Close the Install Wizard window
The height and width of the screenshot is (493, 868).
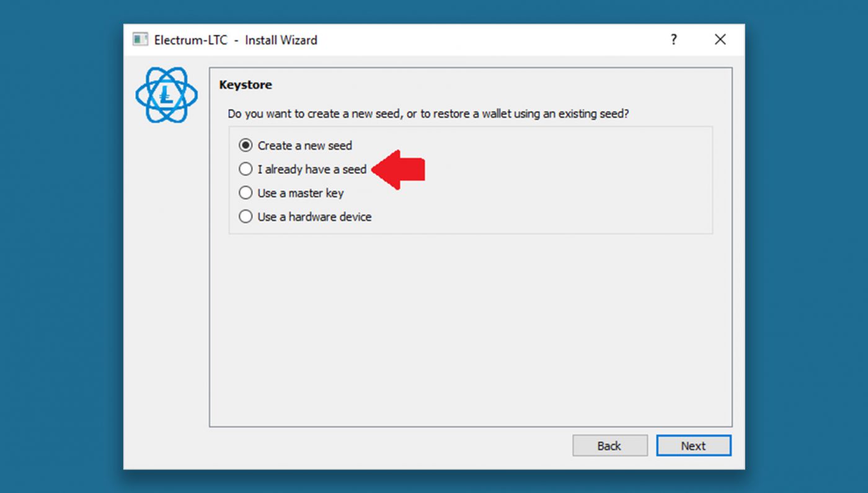720,40
